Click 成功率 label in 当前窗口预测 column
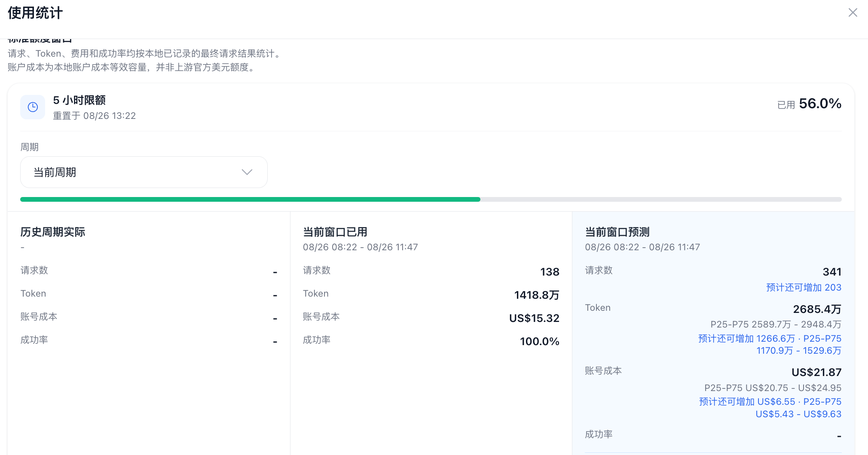Screen dimensions: 868x455 599,434
